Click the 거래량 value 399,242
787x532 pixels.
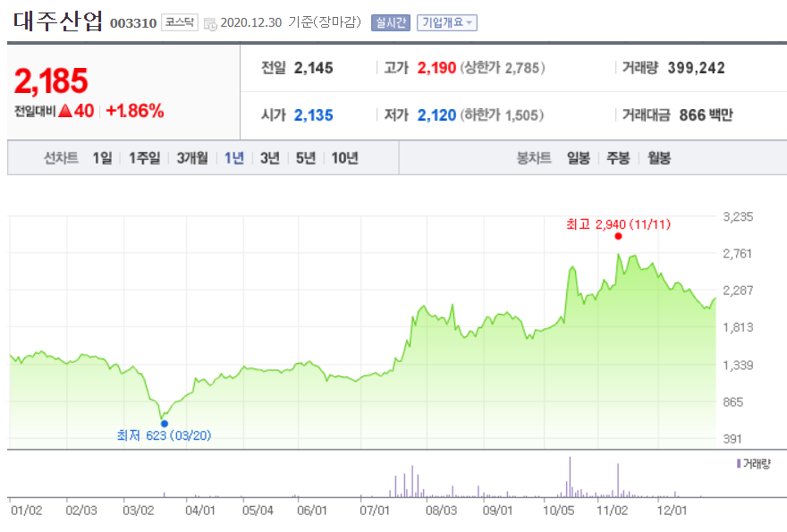tap(696, 68)
